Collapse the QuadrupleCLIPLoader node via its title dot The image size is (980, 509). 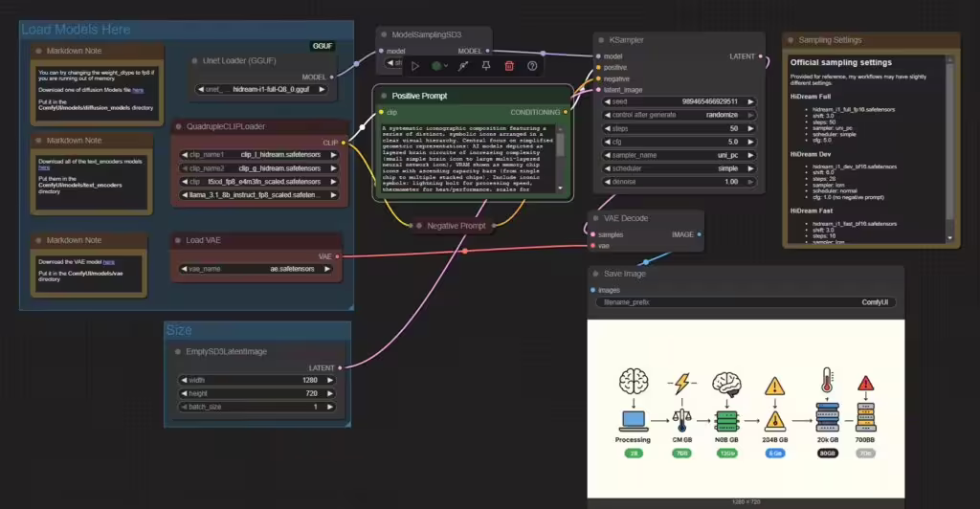pyautogui.click(x=178, y=126)
